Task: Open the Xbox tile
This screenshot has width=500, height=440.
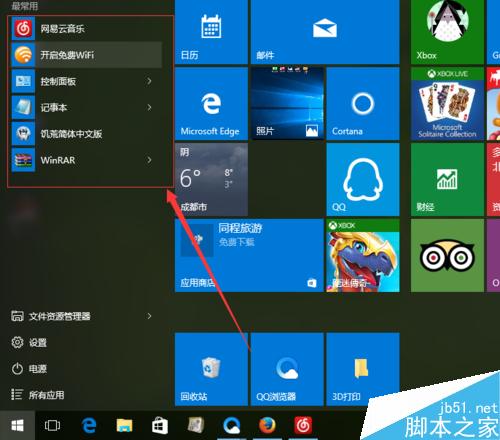Action: pyautogui.click(x=447, y=32)
